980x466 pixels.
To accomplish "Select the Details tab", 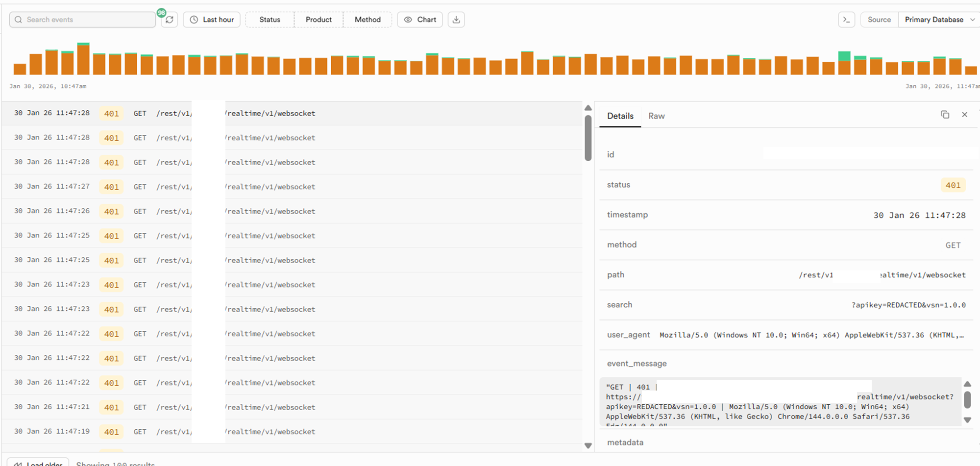I will (620, 116).
